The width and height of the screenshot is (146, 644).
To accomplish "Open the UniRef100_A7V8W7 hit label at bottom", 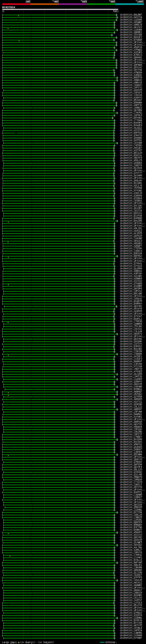I will point(131,638).
